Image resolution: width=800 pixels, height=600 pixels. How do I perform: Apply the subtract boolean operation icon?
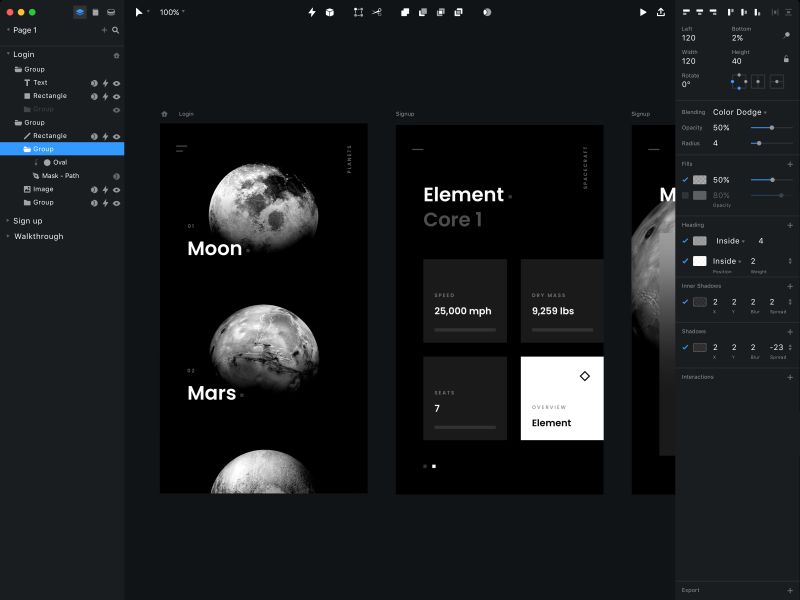pyautogui.click(x=422, y=12)
